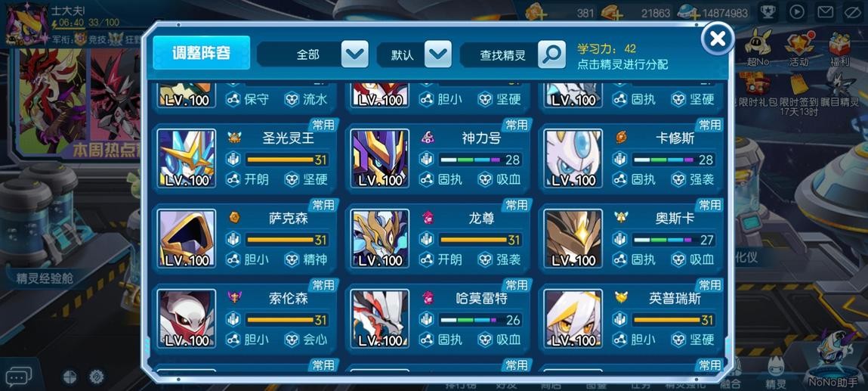
Task: Expand the 全部 filter dropdown
Action: 355,54
